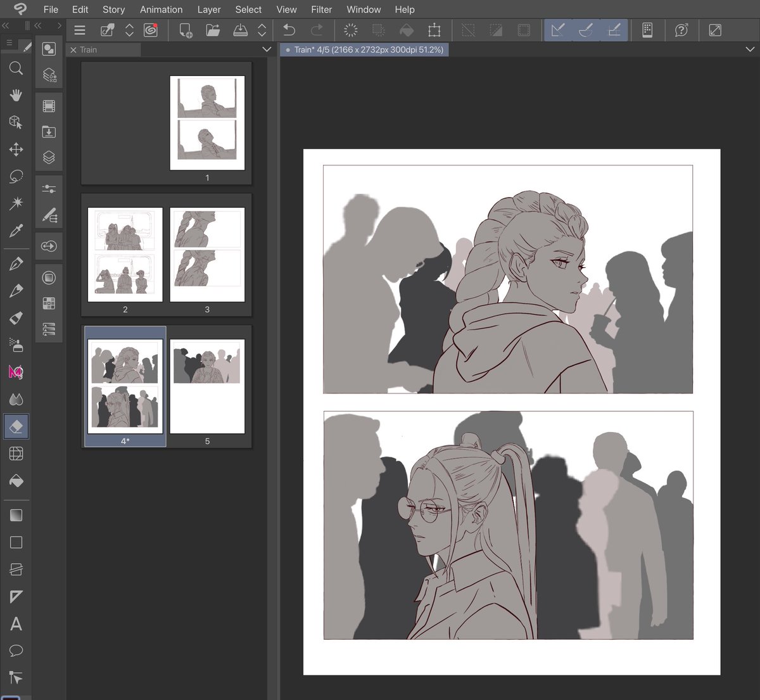The image size is (760, 700).
Task: Choose the Pen tool
Action: [x=16, y=263]
